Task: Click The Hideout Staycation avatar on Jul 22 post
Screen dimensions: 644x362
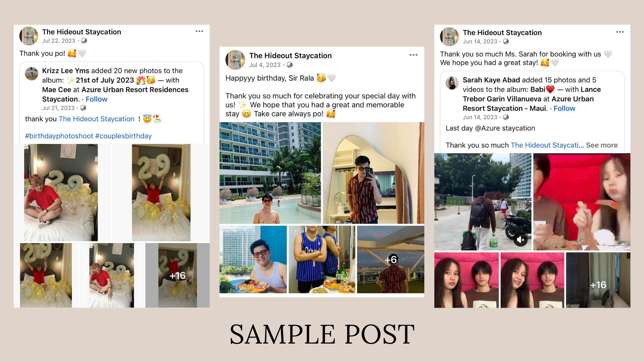Action: [x=29, y=36]
